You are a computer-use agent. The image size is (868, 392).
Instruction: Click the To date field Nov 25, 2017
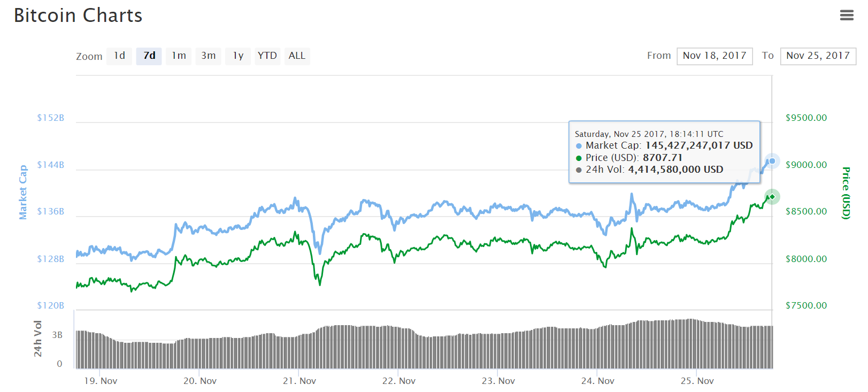818,56
